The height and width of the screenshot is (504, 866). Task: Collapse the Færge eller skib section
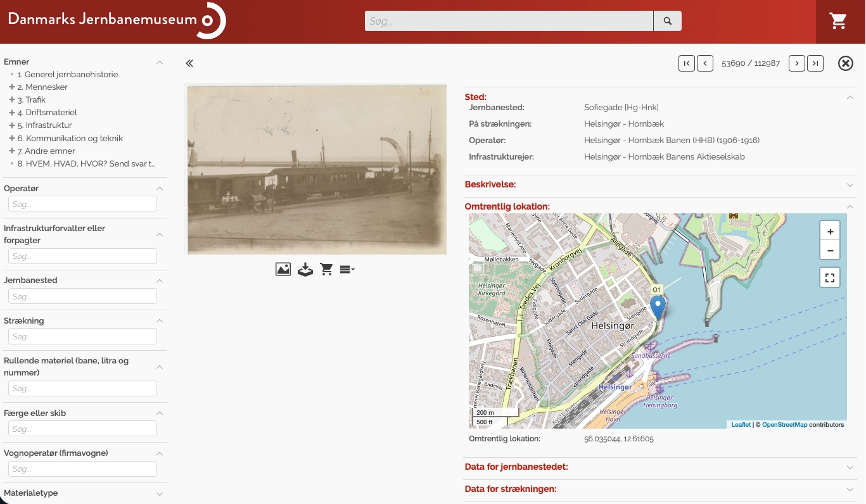(160, 413)
